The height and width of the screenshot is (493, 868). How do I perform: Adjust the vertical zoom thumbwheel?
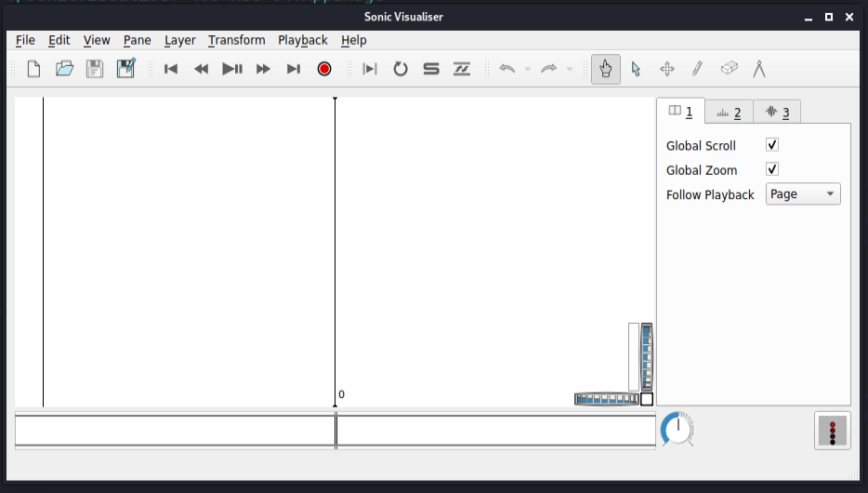coord(647,357)
